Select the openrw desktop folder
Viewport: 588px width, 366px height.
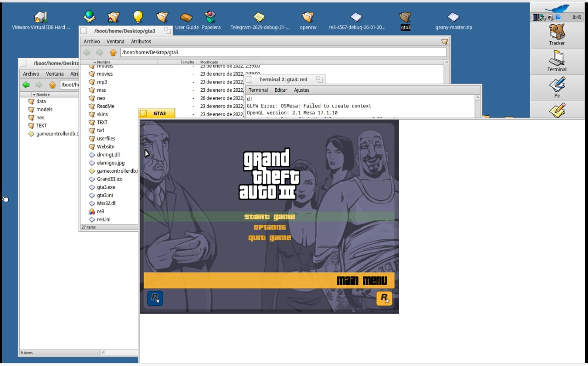pyautogui.click(x=308, y=21)
